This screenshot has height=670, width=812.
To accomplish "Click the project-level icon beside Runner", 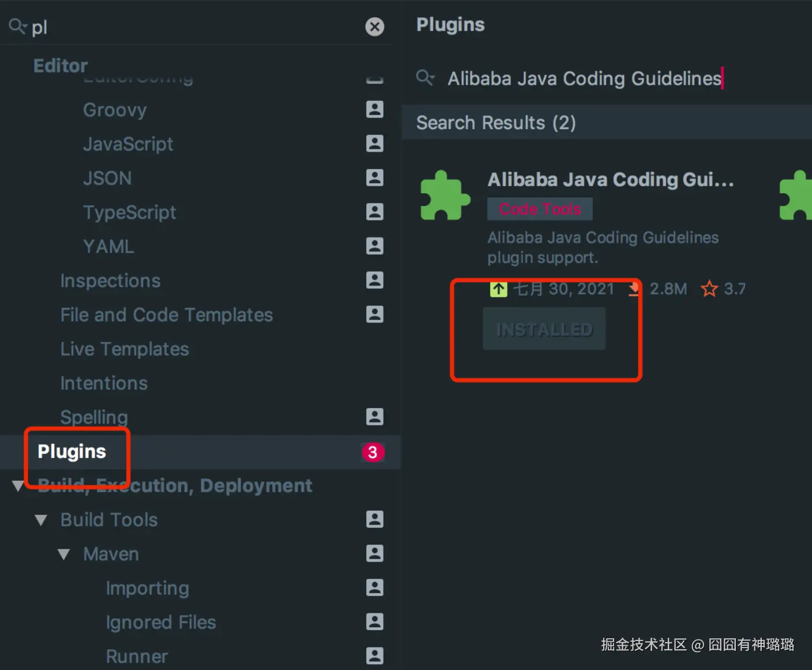I will pos(375,656).
